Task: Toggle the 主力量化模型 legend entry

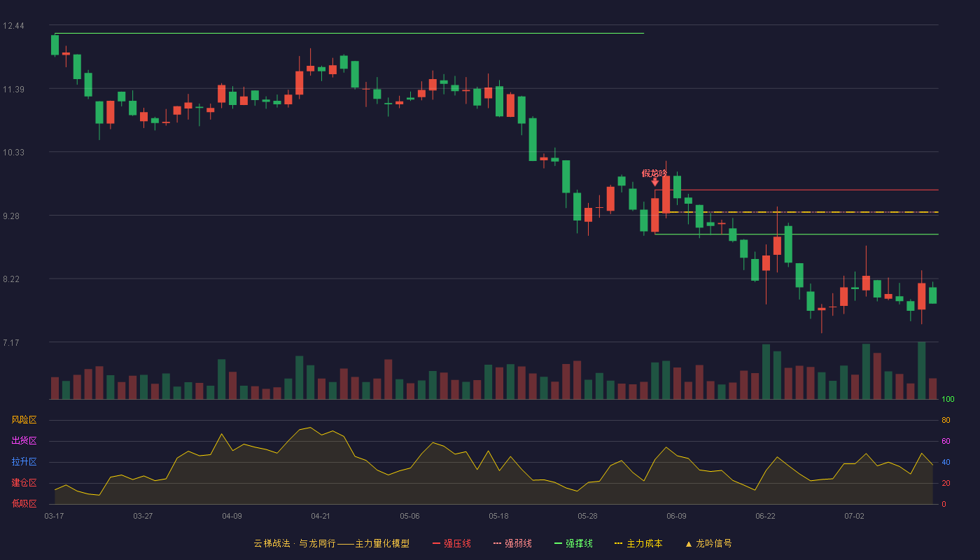Action: pyautogui.click(x=332, y=543)
